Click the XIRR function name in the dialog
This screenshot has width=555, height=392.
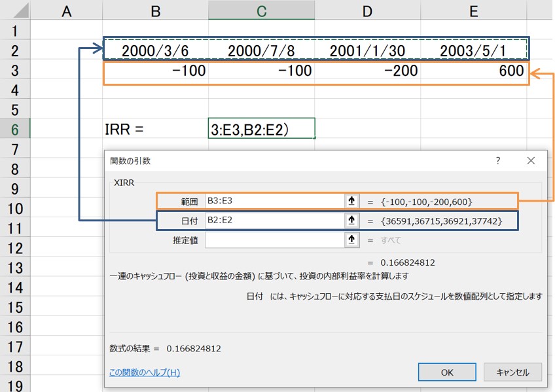click(x=124, y=183)
